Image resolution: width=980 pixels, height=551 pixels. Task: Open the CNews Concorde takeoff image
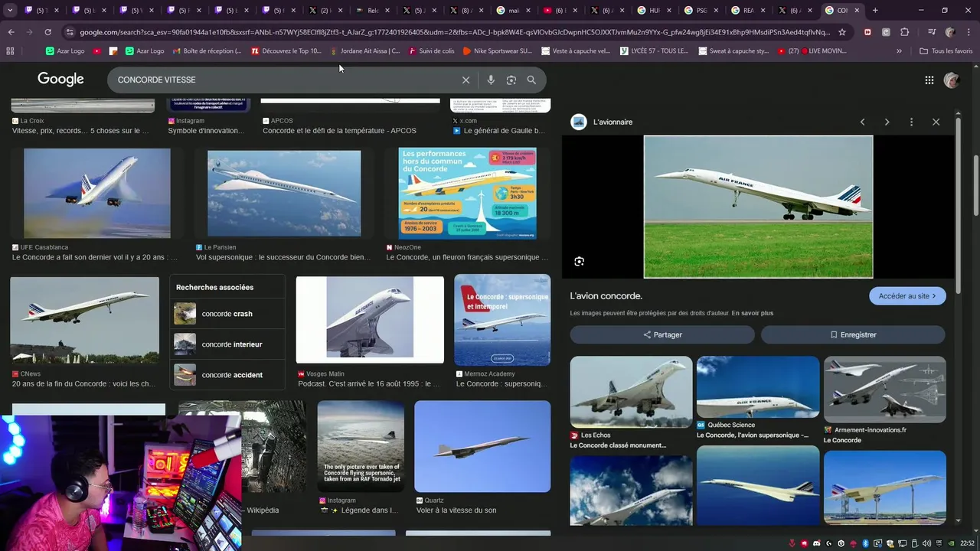click(84, 320)
